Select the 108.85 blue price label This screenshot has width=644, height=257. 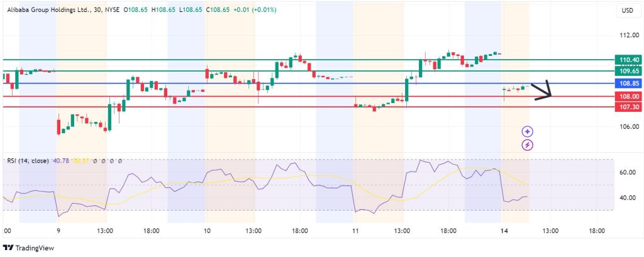click(628, 84)
